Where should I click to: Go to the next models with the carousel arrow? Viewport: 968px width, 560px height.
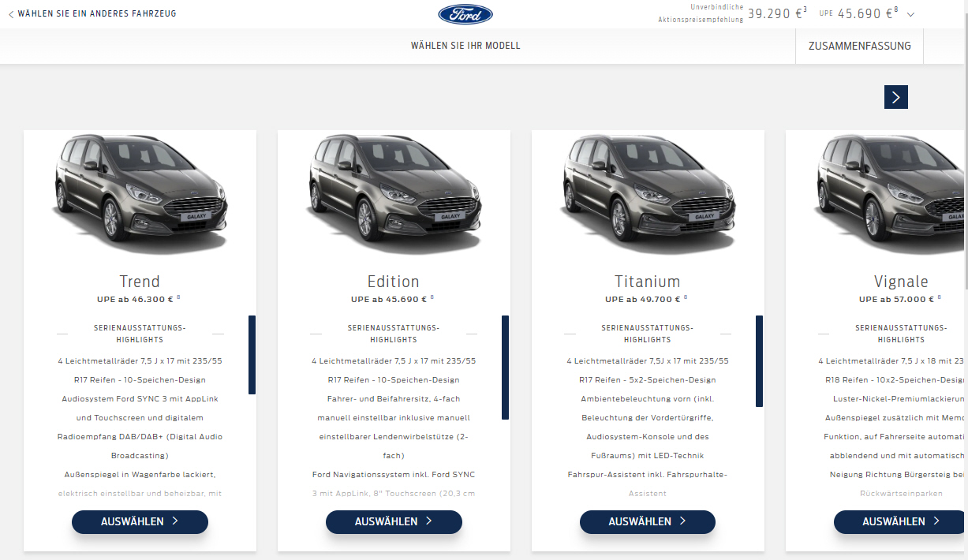point(896,97)
